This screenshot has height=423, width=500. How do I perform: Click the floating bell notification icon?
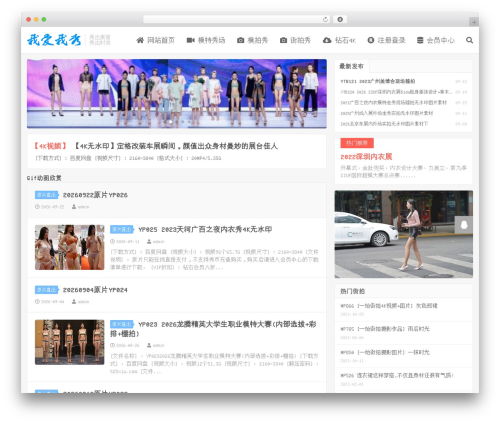coord(464,225)
